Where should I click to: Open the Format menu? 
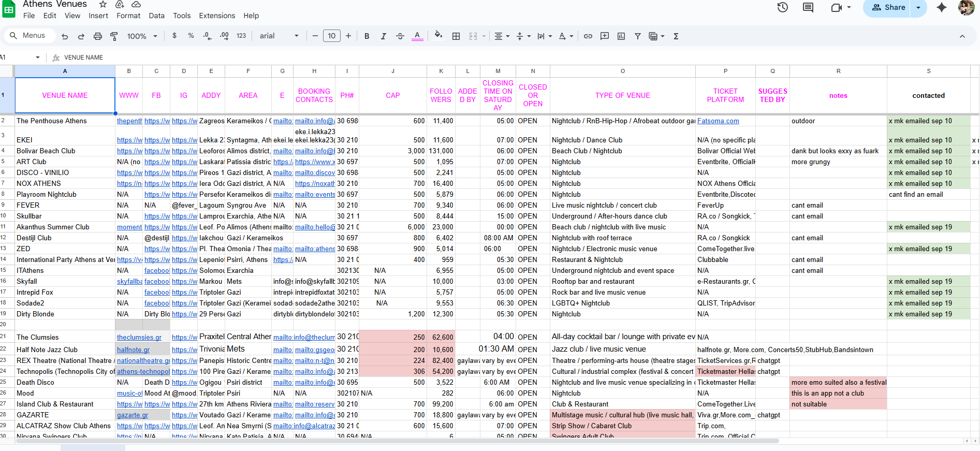(128, 16)
